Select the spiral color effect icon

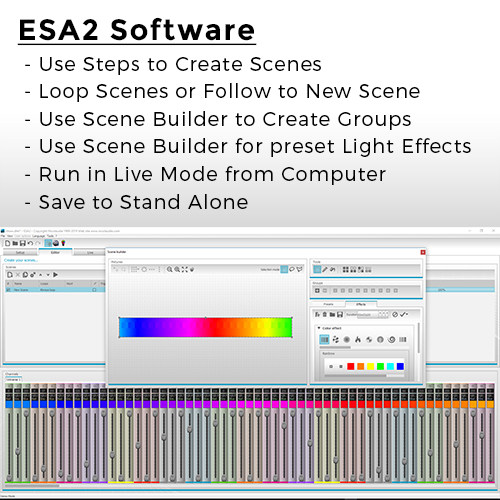[x=392, y=340]
